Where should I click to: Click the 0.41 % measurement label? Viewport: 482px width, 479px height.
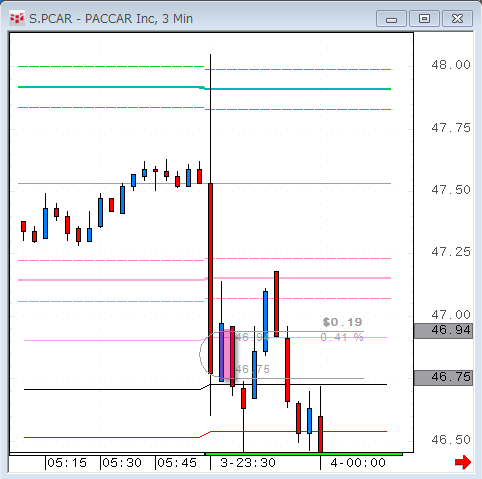coord(342,337)
